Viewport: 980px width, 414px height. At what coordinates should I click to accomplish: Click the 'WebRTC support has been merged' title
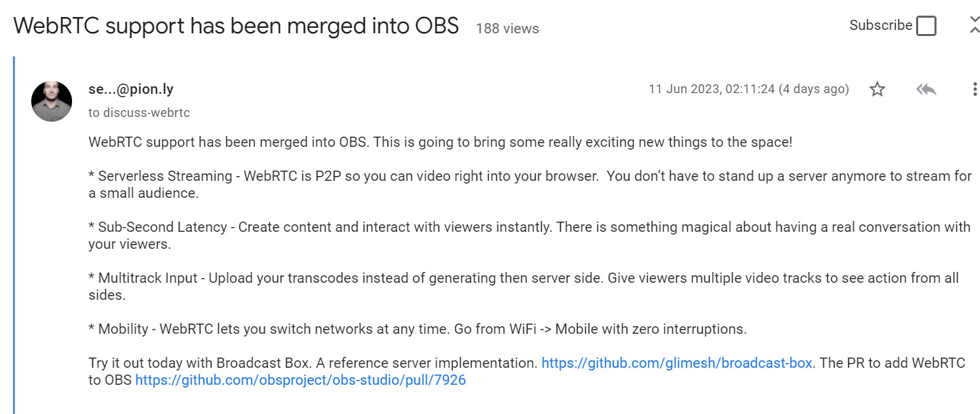(x=236, y=26)
